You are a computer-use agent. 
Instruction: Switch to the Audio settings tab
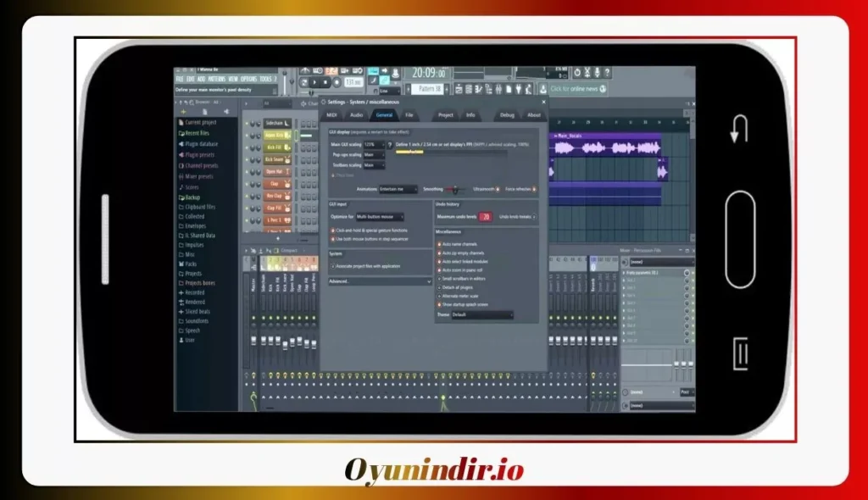(357, 115)
